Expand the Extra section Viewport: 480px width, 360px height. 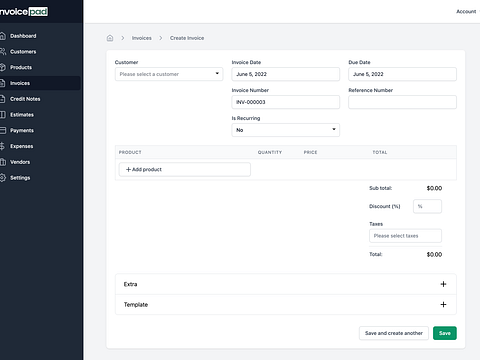[286, 284]
